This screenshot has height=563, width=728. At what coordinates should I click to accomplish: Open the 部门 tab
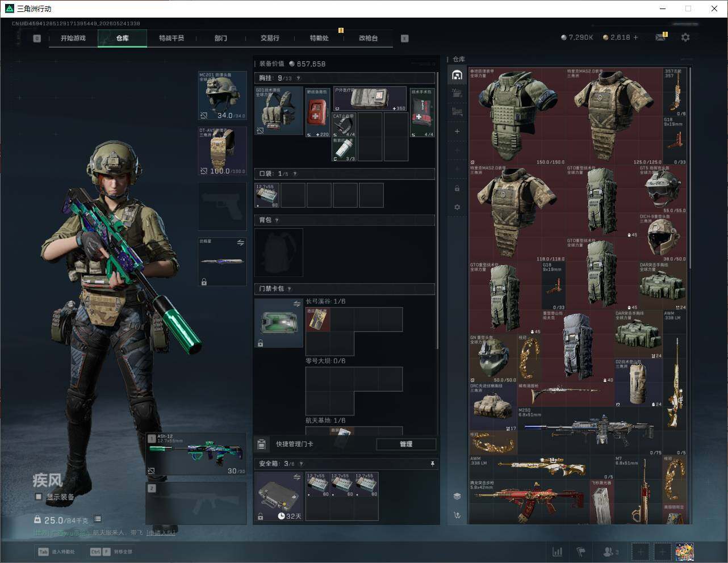221,38
